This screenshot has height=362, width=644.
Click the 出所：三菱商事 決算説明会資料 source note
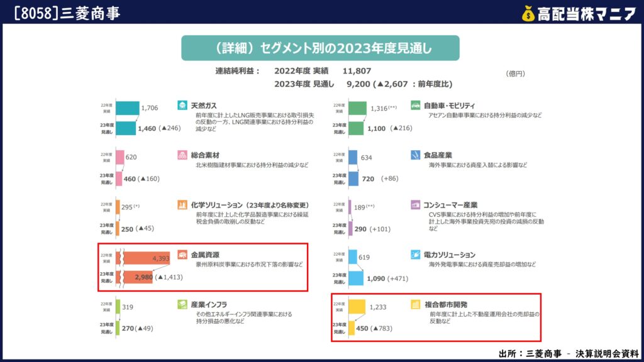[x=569, y=353]
